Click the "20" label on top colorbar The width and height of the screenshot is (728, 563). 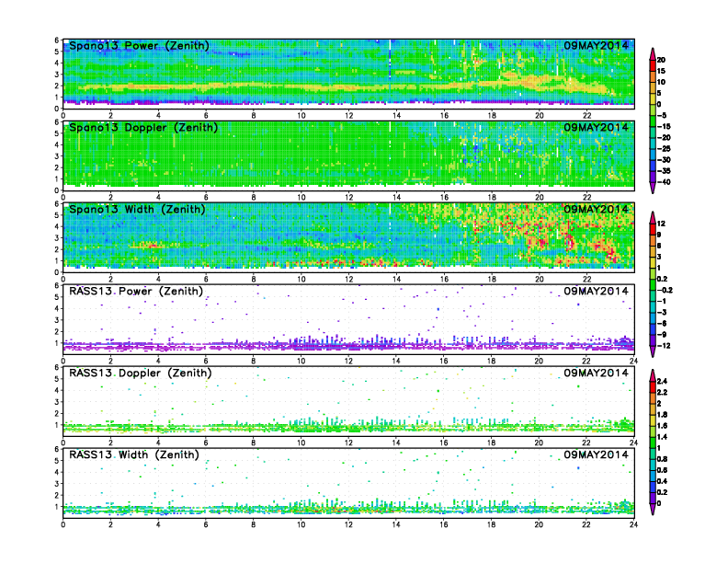(x=661, y=60)
